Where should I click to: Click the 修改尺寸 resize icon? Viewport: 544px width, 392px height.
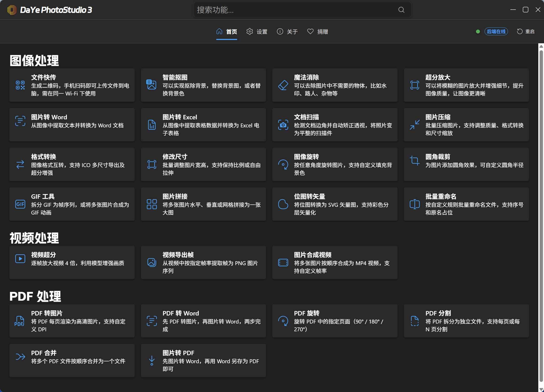click(152, 164)
